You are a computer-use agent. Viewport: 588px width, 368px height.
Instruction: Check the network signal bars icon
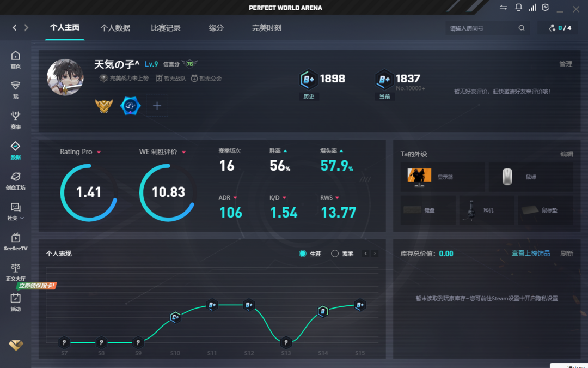[x=532, y=8]
